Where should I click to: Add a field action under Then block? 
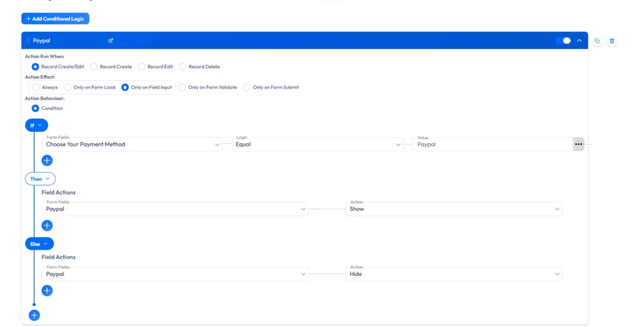coord(47,225)
